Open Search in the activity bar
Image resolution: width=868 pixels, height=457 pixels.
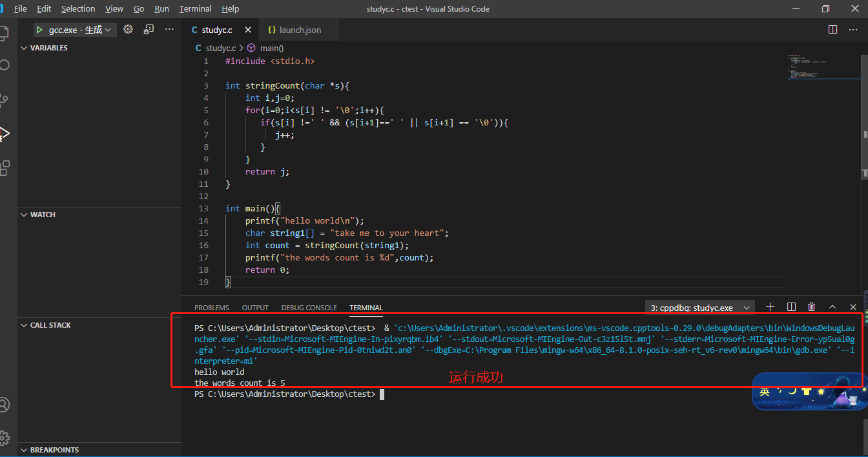4,65
